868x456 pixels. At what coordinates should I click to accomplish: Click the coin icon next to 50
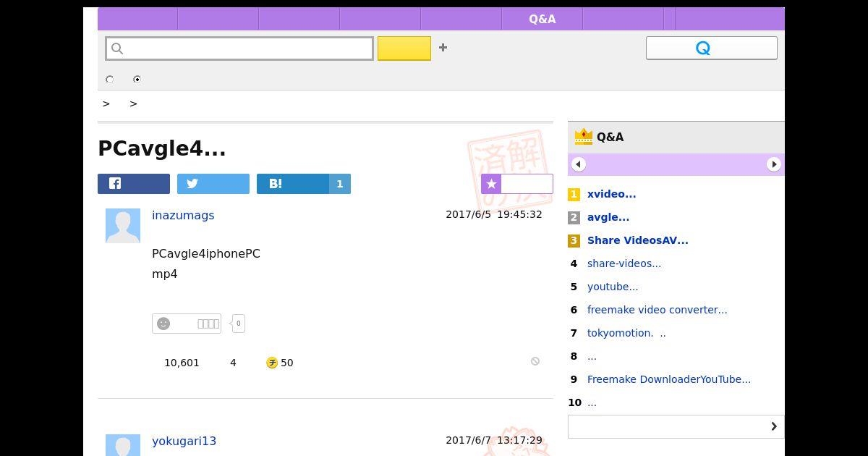272,363
